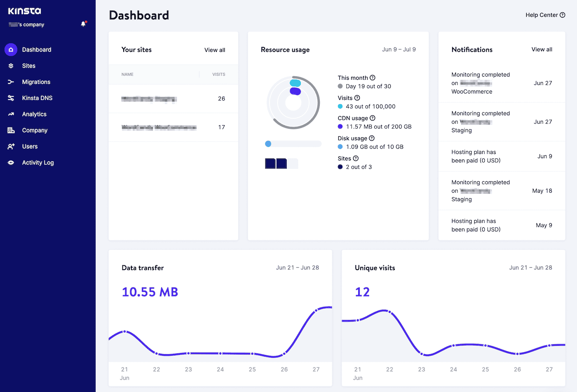The height and width of the screenshot is (392, 577).
Task: Select the Users person icon in sidebar
Action: pyautogui.click(x=10, y=146)
